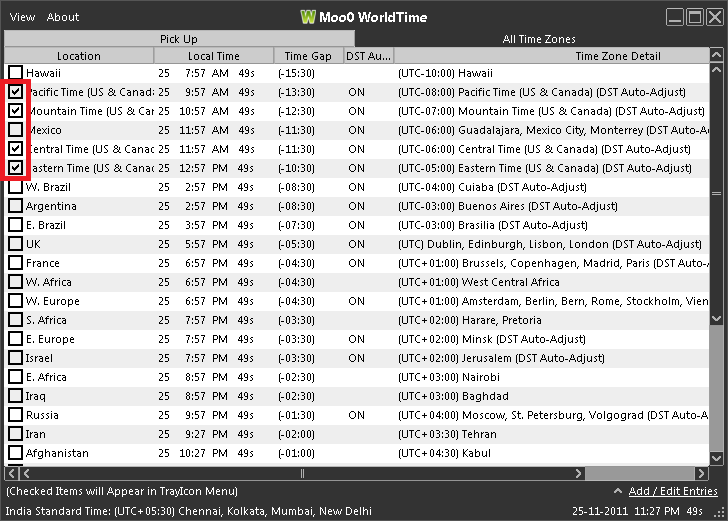Check the W. Brazil checkbox
This screenshot has width=728, height=521.
click(x=15, y=187)
